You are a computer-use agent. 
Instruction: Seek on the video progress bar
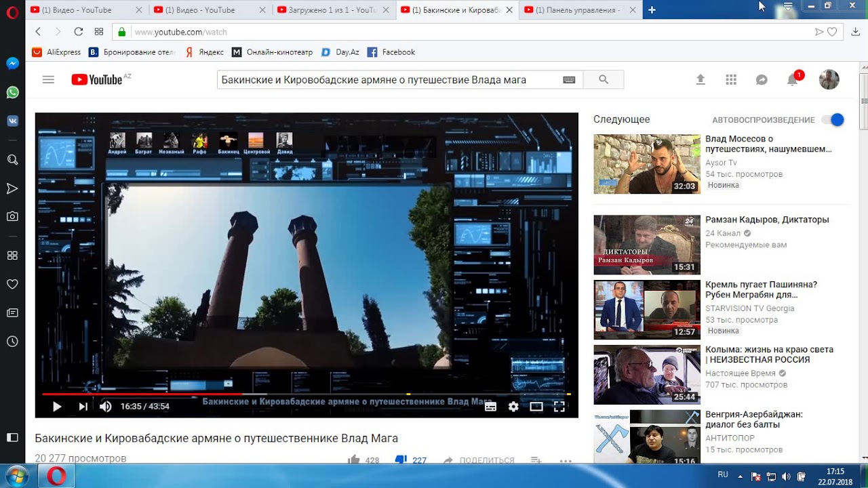click(x=307, y=394)
